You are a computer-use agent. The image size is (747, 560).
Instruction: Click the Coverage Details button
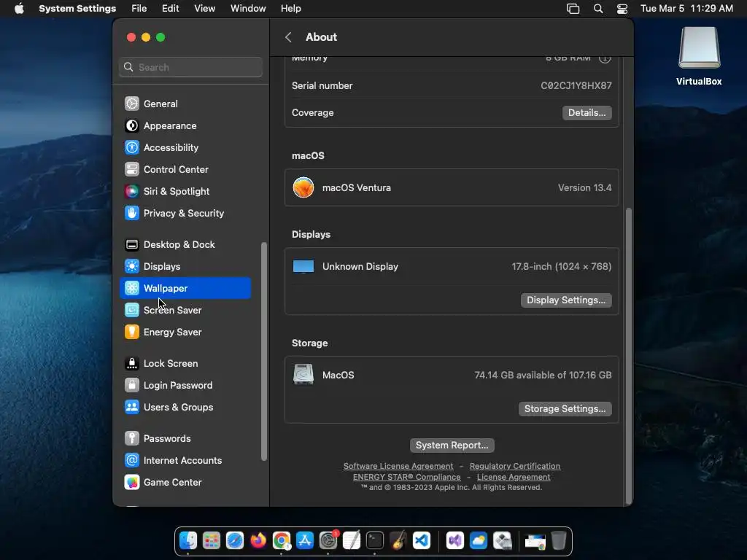click(x=587, y=113)
